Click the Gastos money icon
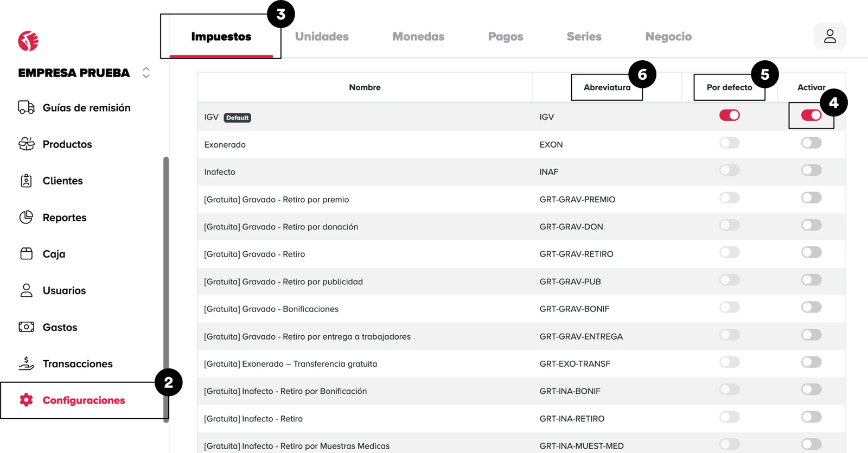This screenshot has height=453, width=868. (26, 327)
